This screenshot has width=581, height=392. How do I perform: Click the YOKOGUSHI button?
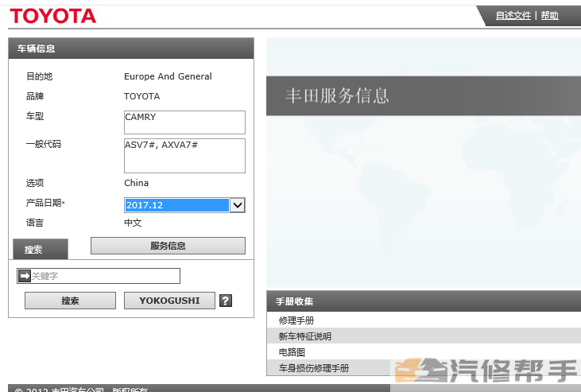(x=169, y=301)
